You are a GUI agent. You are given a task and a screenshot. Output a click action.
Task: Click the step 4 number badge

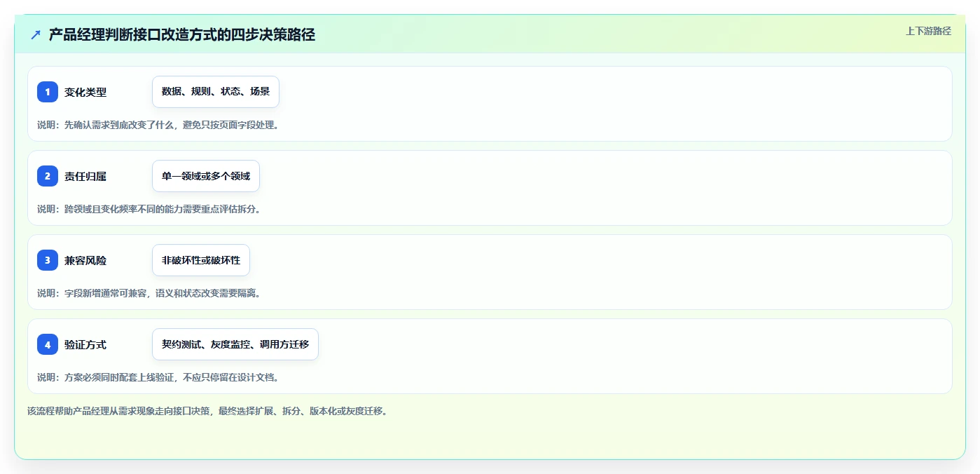tap(48, 344)
